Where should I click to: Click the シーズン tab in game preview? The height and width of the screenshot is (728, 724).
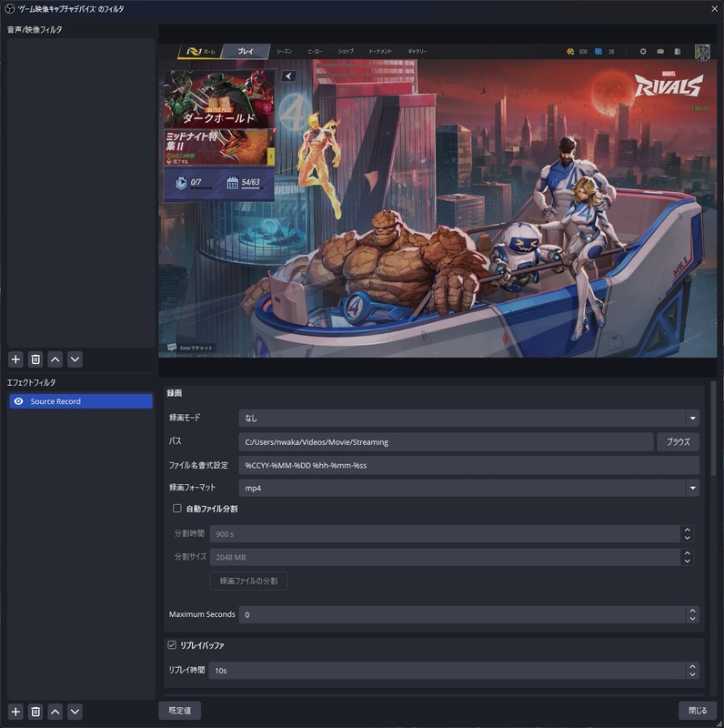[284, 52]
